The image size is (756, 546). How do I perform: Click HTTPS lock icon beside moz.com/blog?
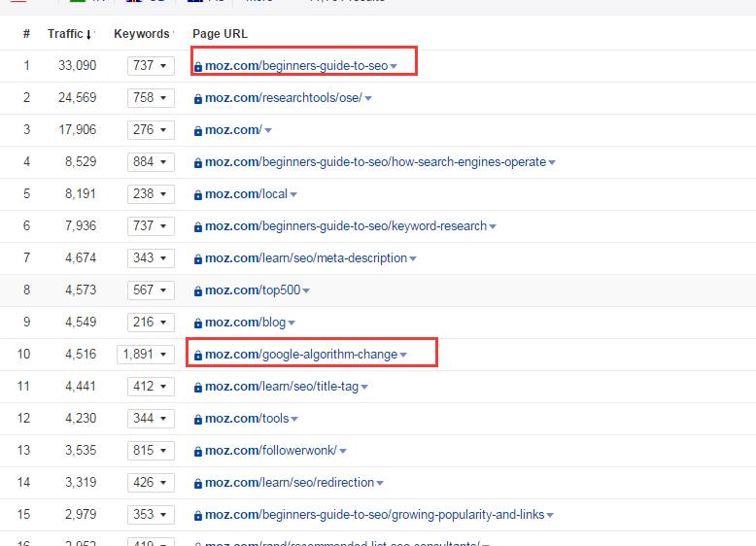point(197,323)
